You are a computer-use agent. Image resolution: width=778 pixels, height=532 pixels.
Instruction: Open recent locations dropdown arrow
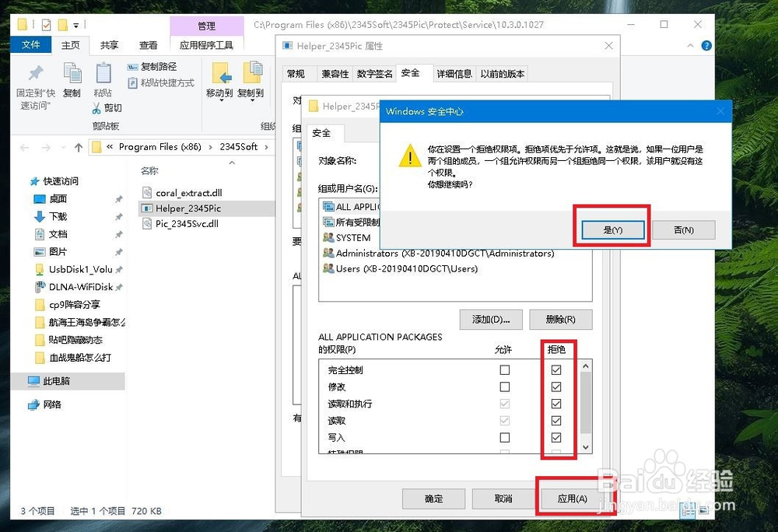63,147
